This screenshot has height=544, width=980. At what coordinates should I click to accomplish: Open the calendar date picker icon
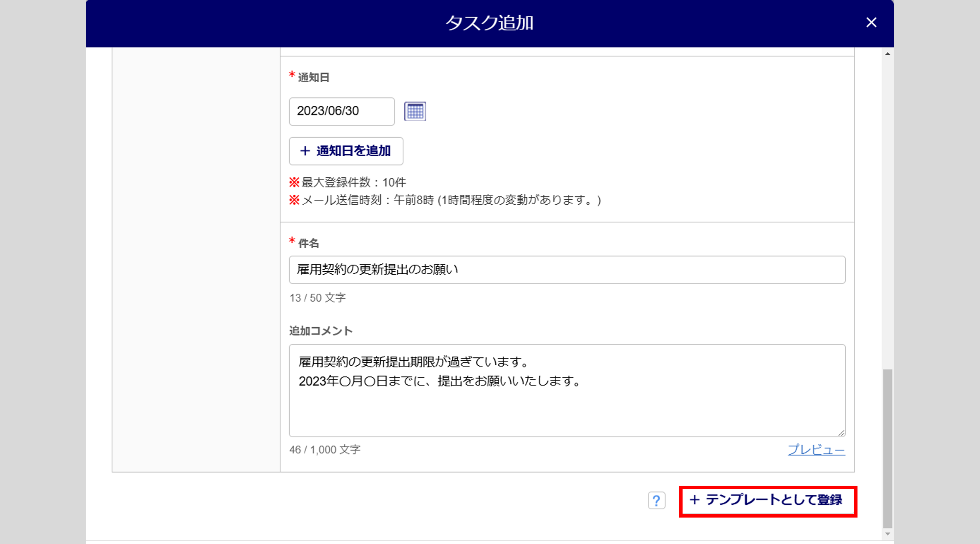(x=415, y=111)
